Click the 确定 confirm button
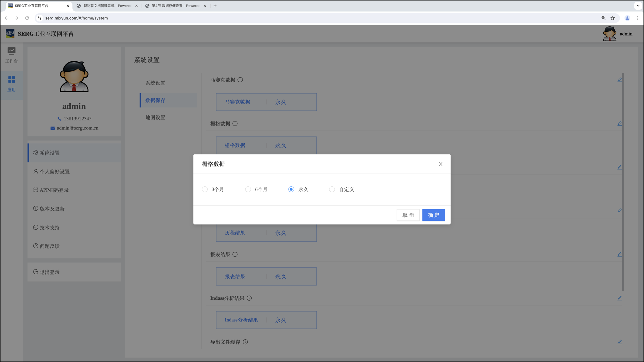644x362 pixels. 433,215
